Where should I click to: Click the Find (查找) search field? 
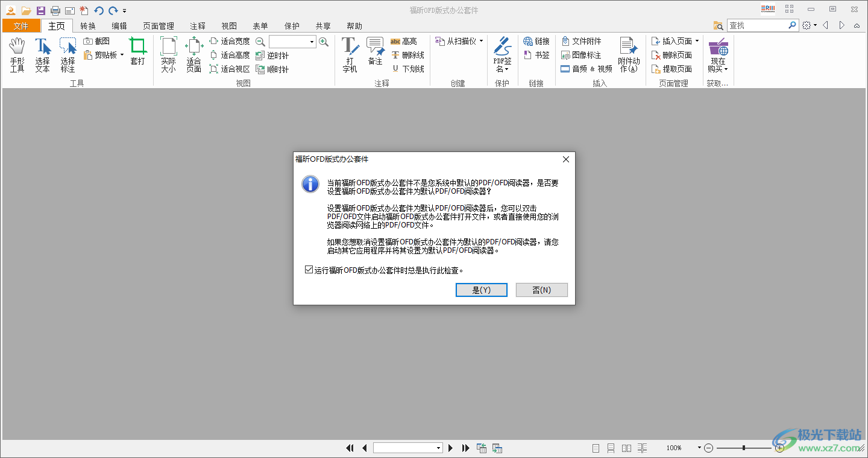(757, 25)
